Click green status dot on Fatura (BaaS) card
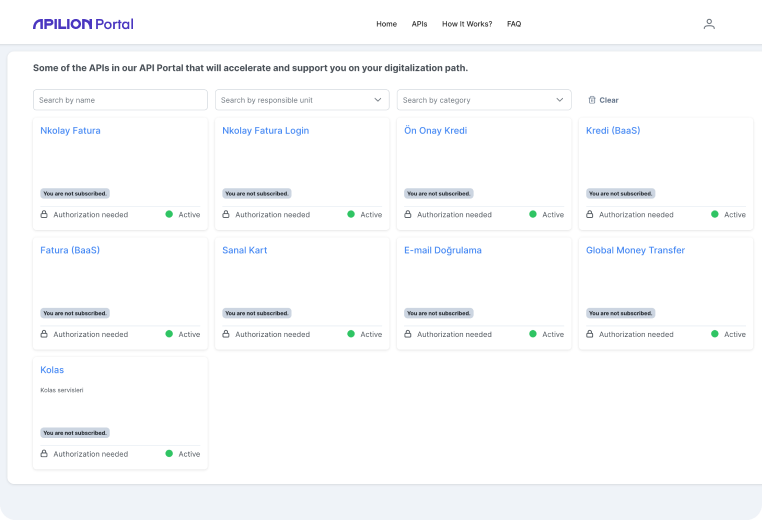This screenshot has width=762, height=521. (x=169, y=333)
